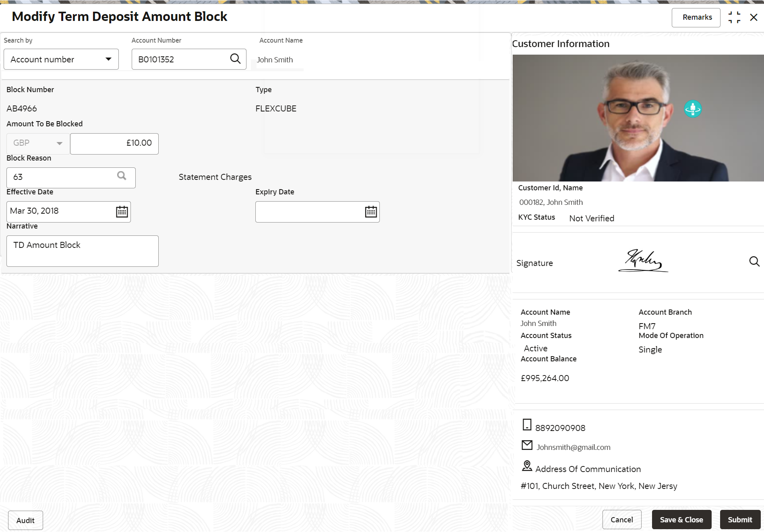Screen dimensions: 764x532
Task: Click the Amount To Be Blocked field
Action: click(x=114, y=143)
